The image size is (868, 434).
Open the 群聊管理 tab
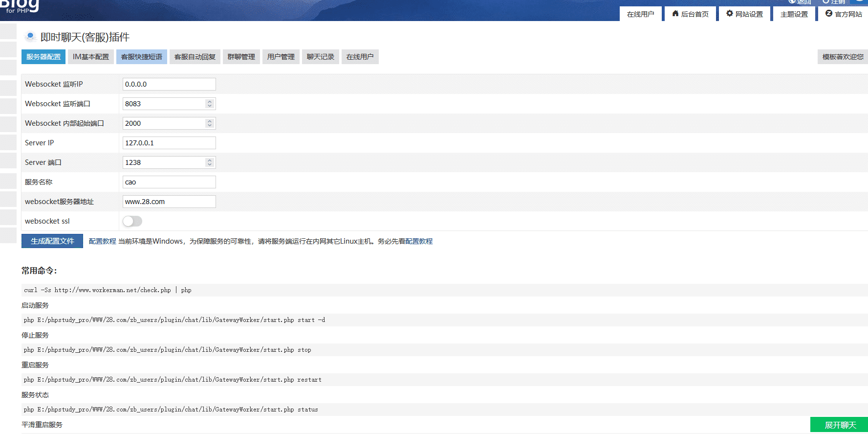[241, 57]
